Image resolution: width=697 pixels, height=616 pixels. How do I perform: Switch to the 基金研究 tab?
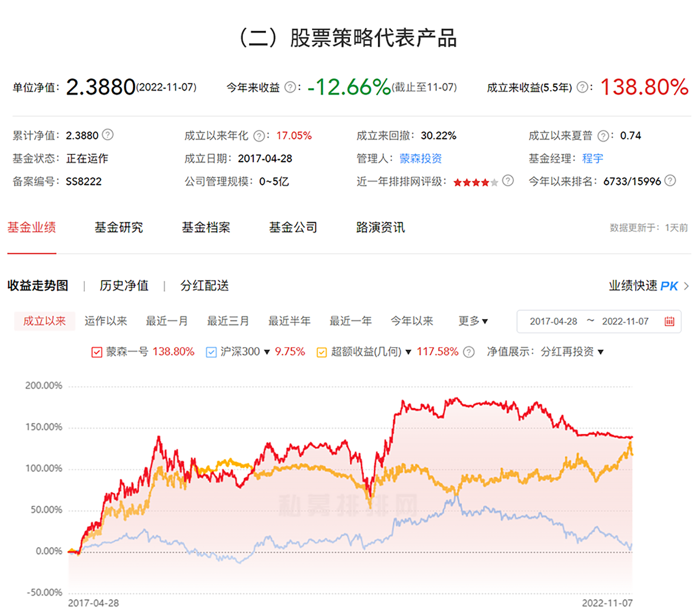[119, 227]
